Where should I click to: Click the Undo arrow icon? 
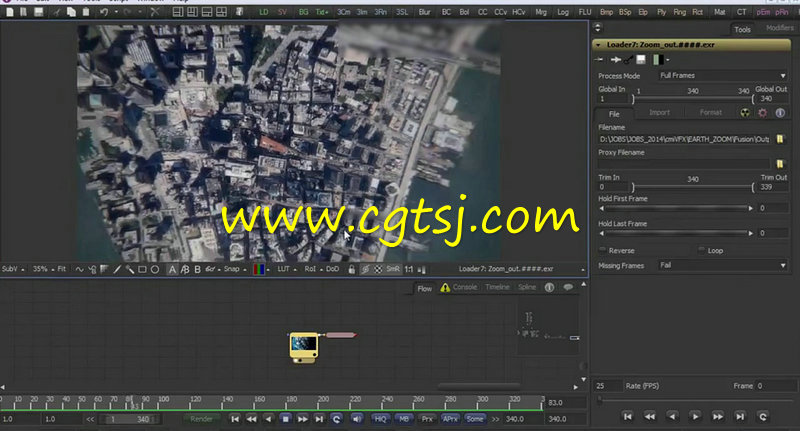point(104,12)
